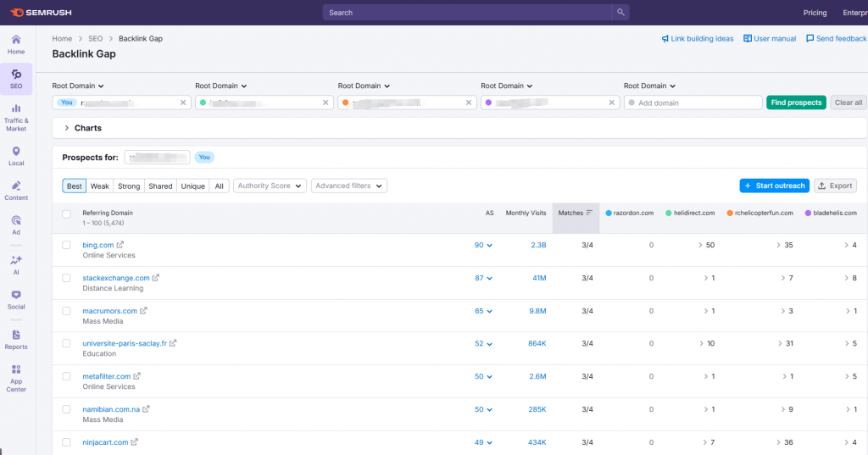Open Link building ideas link
Viewport: 868px width, 455px height.
point(698,39)
